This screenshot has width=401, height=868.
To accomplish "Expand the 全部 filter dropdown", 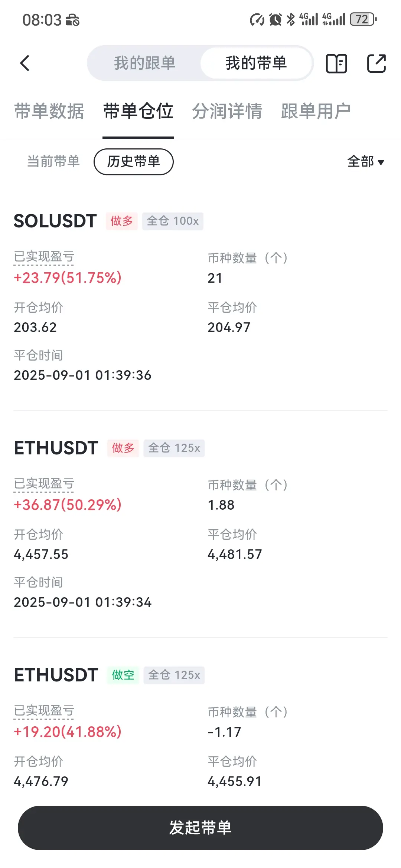I will pos(365,161).
